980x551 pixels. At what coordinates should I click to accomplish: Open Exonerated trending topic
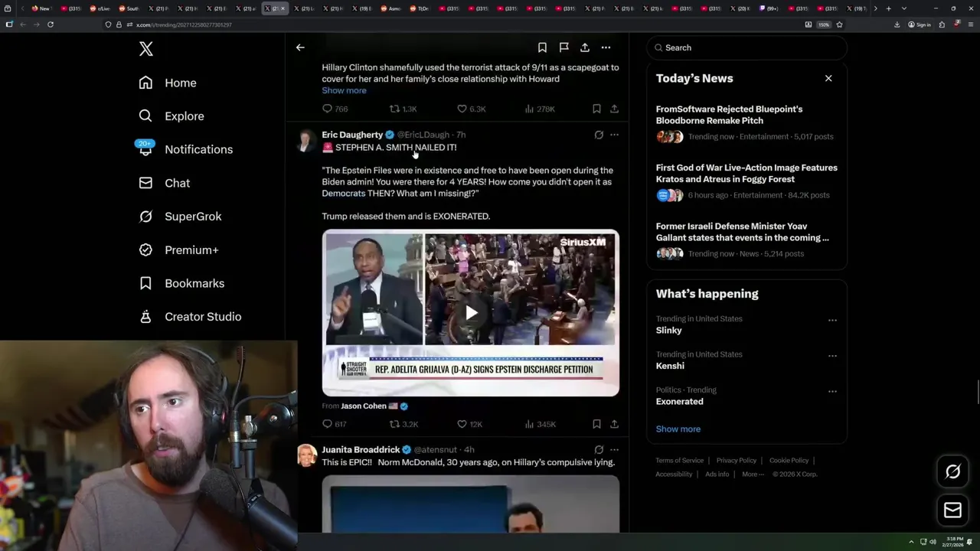pos(679,402)
